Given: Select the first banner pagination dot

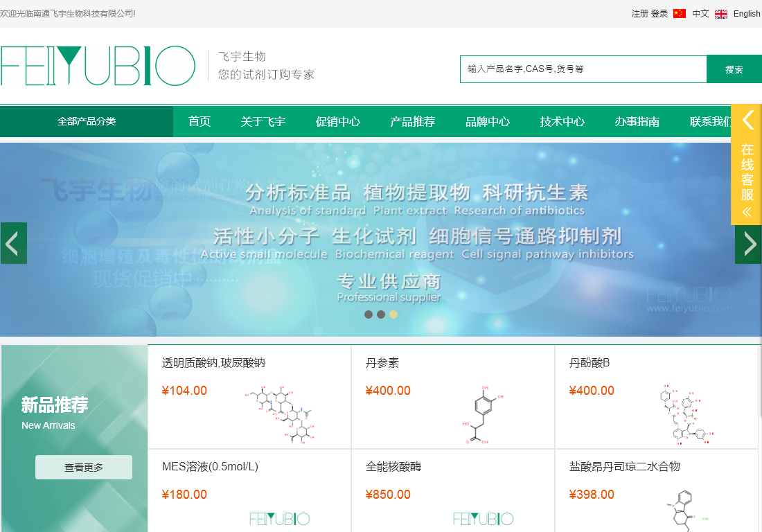Looking at the screenshot, I should [369, 314].
